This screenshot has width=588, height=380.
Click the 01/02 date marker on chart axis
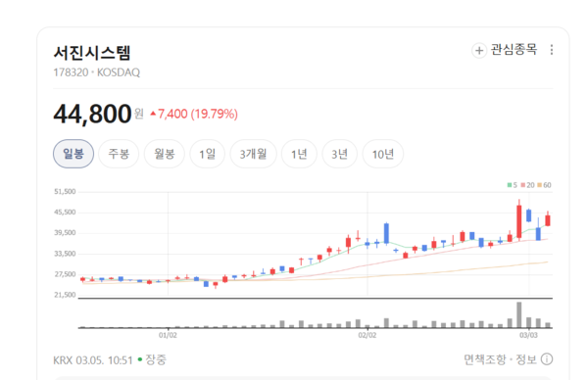[168, 335]
